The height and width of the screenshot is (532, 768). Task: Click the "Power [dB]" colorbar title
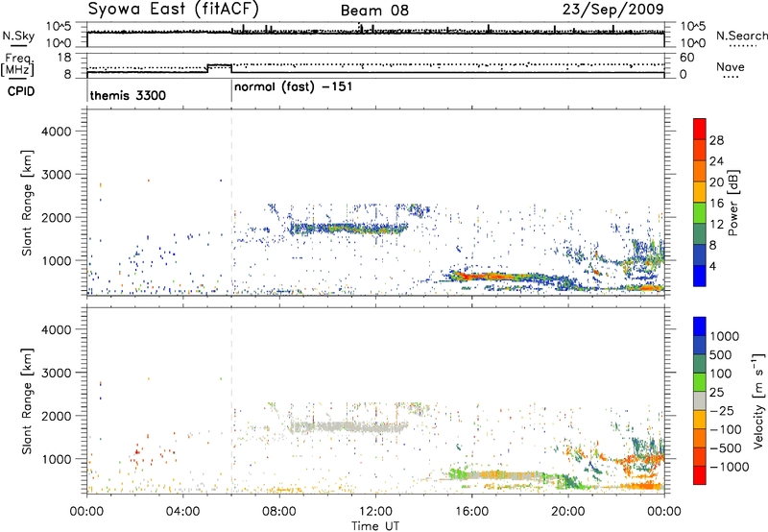(x=732, y=203)
